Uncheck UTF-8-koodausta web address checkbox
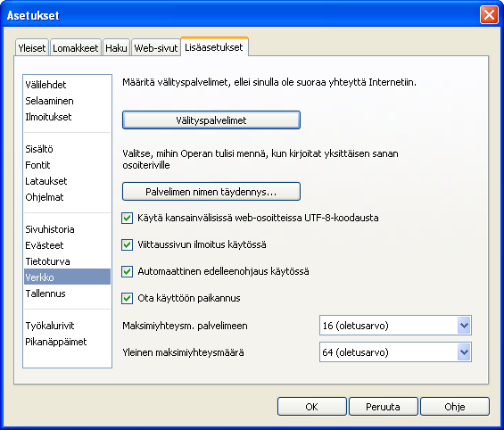This screenshot has width=504, height=430. tap(128, 218)
